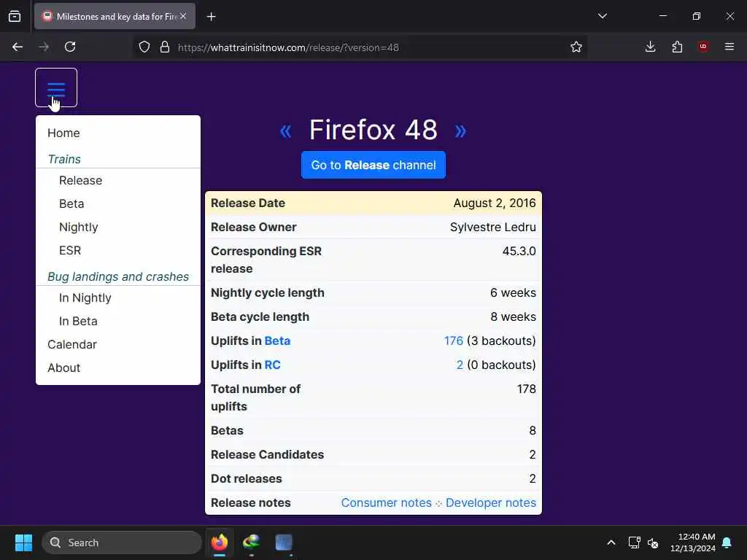
Task: Choose Home in the site menu
Action: pos(64,133)
